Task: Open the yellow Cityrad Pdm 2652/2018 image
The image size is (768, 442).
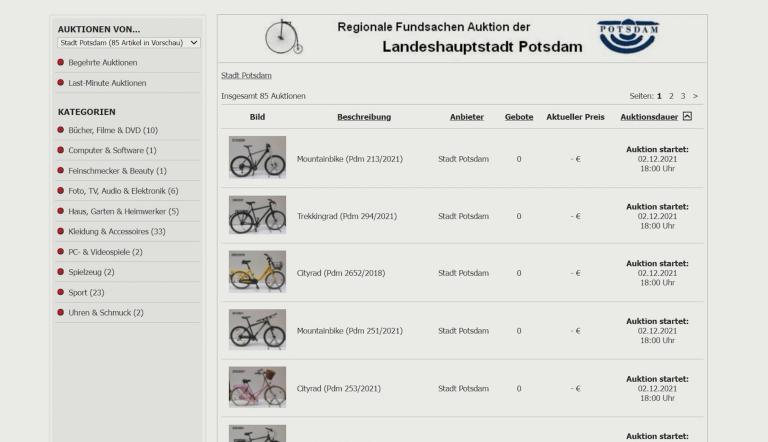Action: [x=257, y=272]
